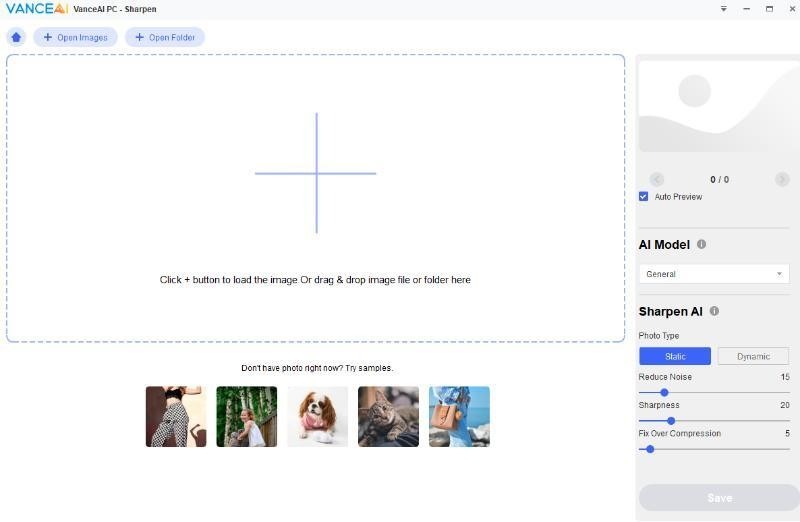Click the Home icon button
The image size is (800, 522).
click(x=16, y=37)
